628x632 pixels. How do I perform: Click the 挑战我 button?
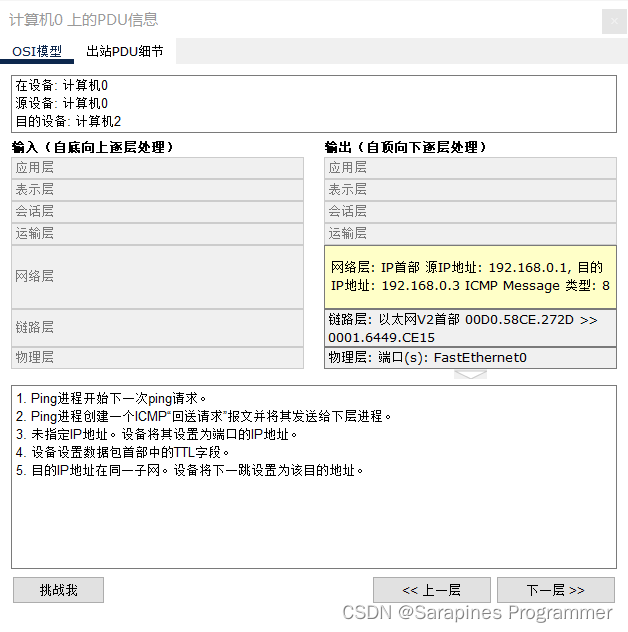(x=58, y=590)
